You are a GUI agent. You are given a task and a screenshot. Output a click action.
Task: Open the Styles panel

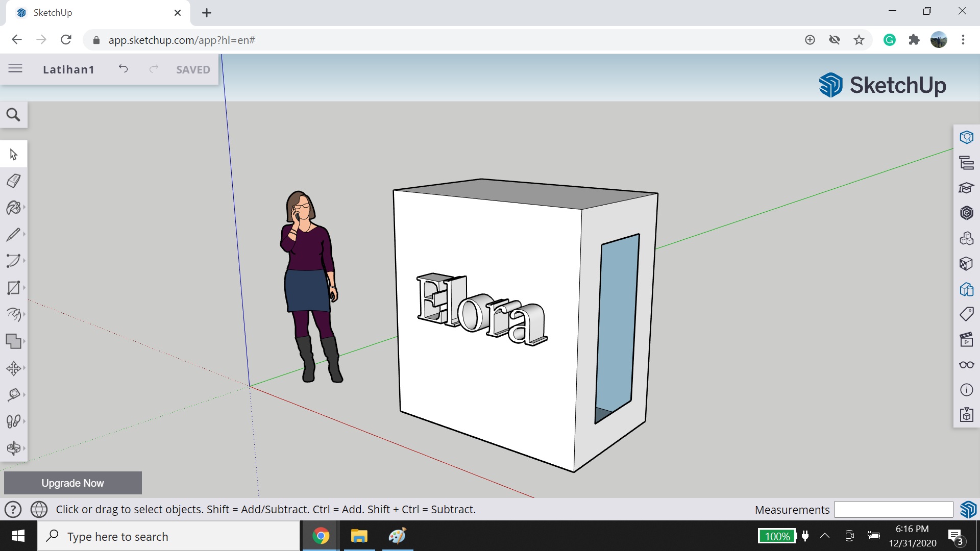pyautogui.click(x=966, y=289)
